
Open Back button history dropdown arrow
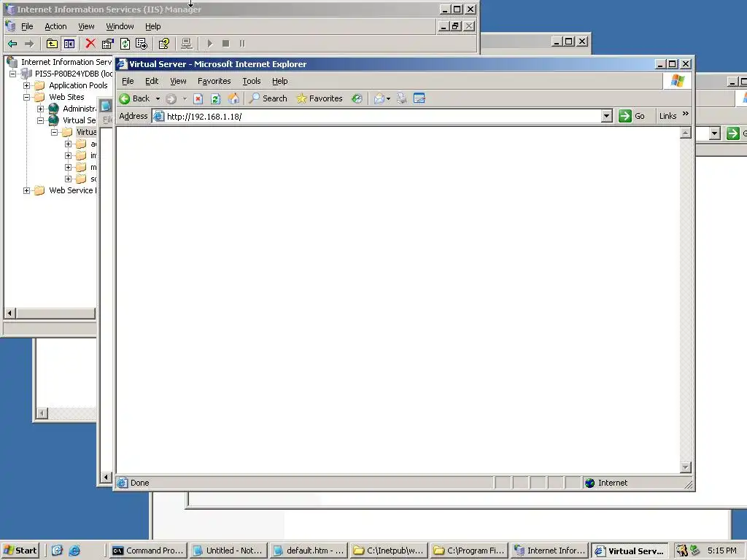tap(158, 99)
